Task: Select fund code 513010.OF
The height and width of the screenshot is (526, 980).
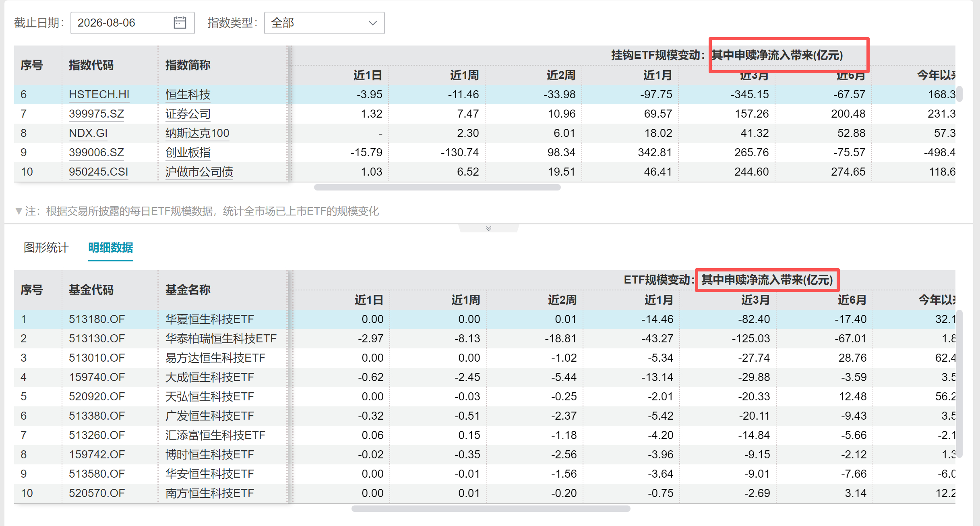Action: tap(97, 358)
